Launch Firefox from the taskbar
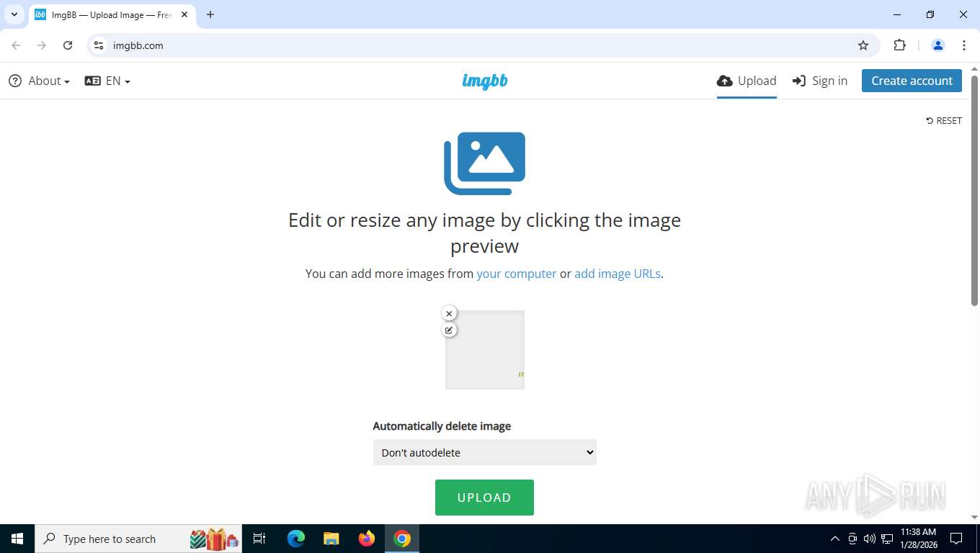Screen dimensions: 980x553 (367, 539)
